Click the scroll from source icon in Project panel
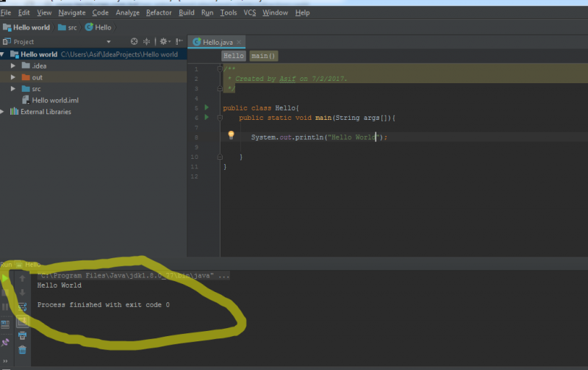Viewport: 588px width, 370px height. (134, 42)
